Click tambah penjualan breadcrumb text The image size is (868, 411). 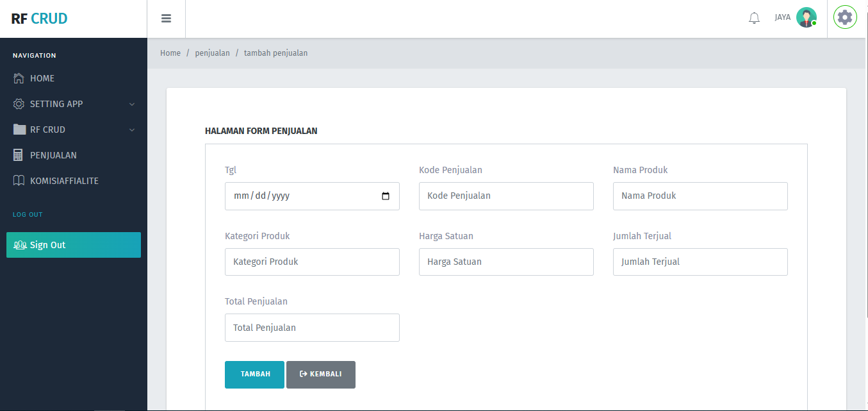pos(275,53)
